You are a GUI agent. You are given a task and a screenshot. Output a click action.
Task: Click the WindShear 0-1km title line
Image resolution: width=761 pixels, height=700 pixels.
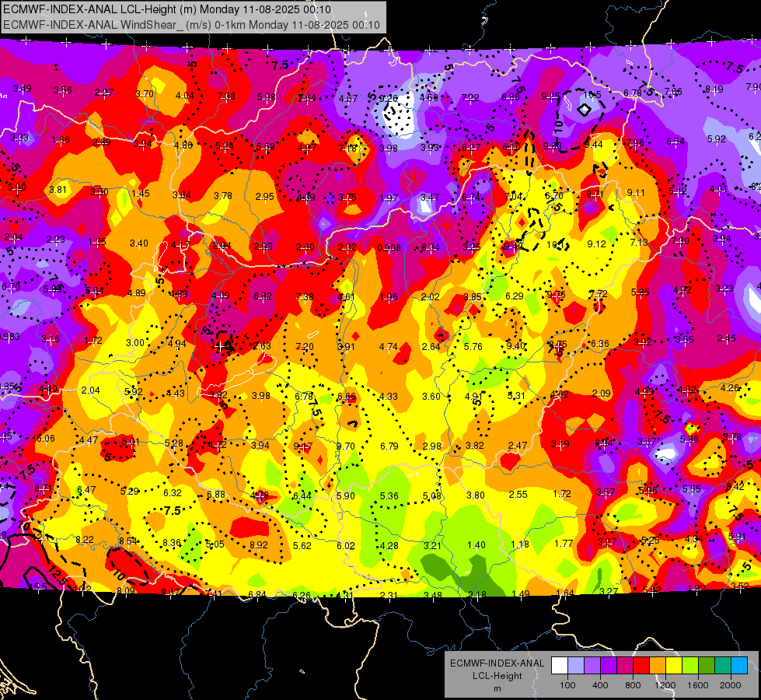pyautogui.click(x=191, y=25)
